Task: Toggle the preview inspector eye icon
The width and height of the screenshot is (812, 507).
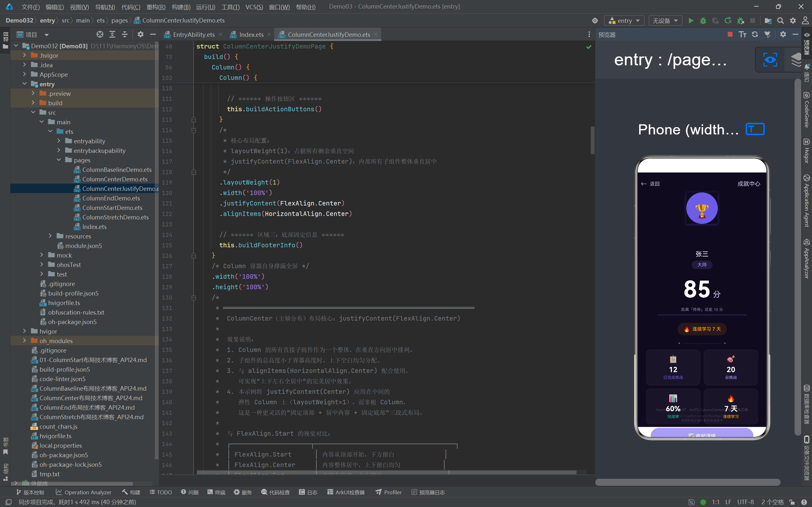Action: (770, 60)
